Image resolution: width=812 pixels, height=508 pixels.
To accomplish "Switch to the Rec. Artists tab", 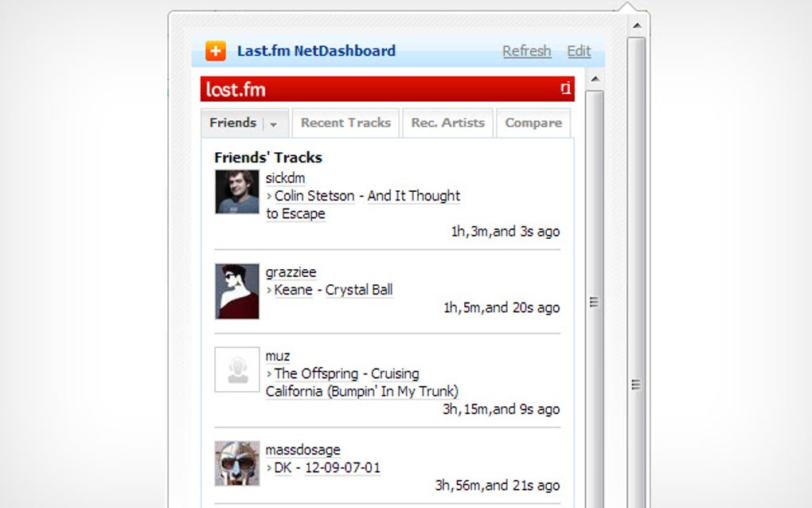I will coord(447,123).
